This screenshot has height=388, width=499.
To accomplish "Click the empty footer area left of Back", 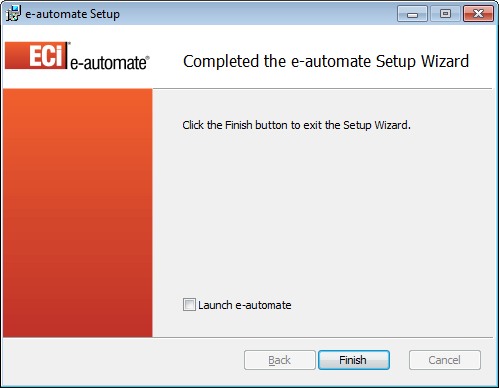I will [123, 360].
